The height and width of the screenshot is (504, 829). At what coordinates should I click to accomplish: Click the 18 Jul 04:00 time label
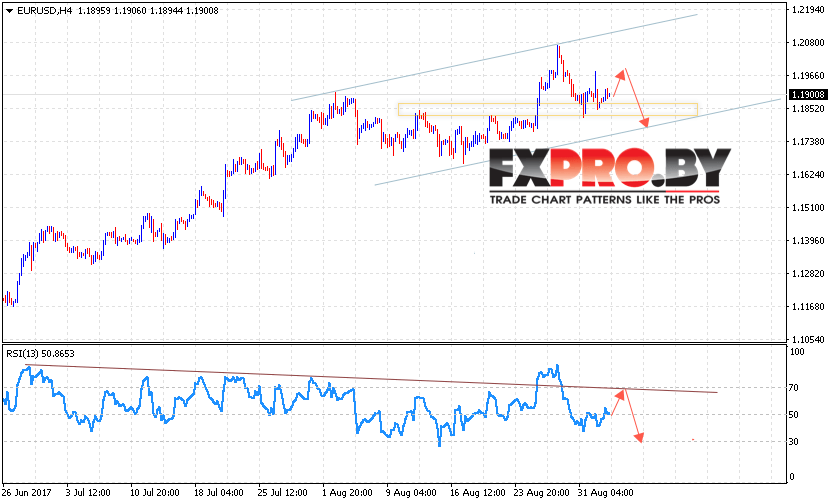219,493
